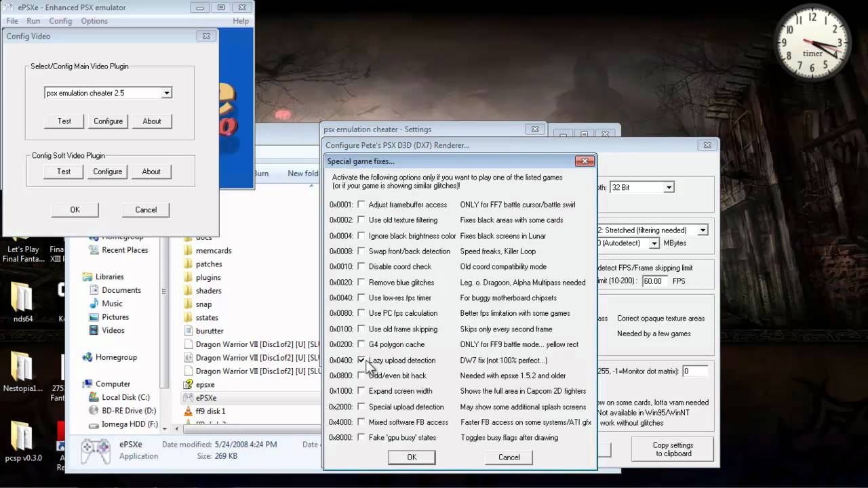Select pcsp v0.3.0 desktop folder

22,441
